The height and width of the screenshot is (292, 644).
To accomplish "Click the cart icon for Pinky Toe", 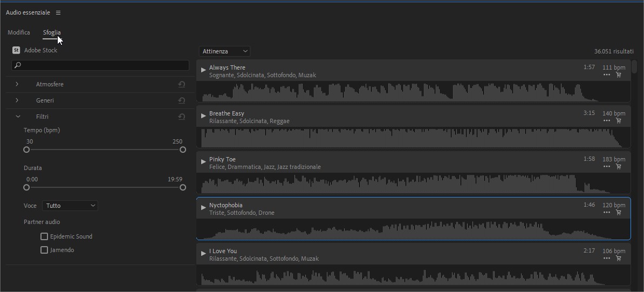I will coord(619,167).
